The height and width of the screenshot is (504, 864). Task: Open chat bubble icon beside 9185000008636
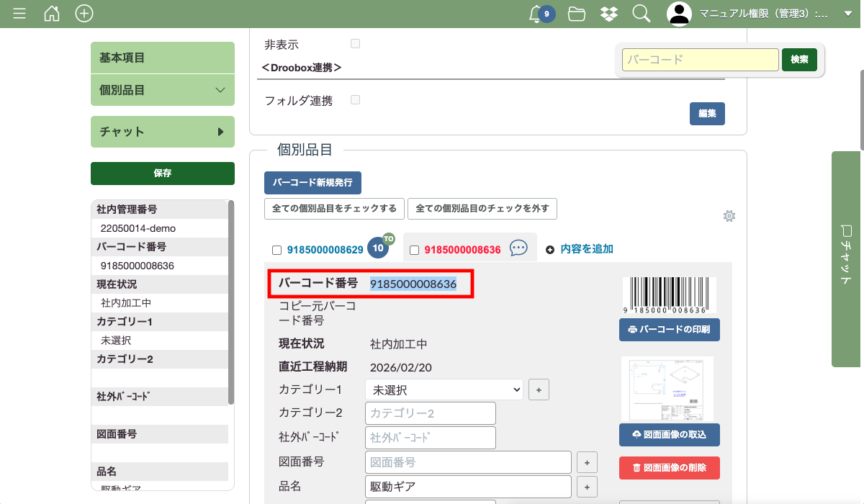[518, 249]
